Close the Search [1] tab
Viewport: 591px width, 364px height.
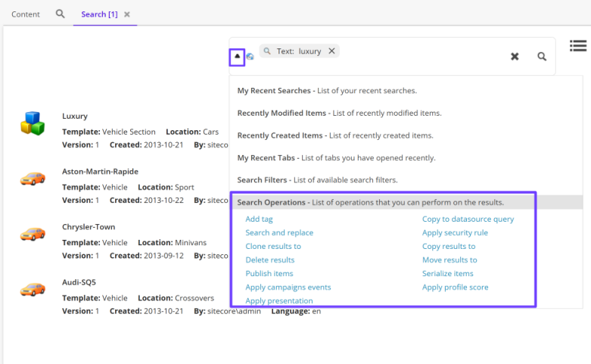click(127, 14)
